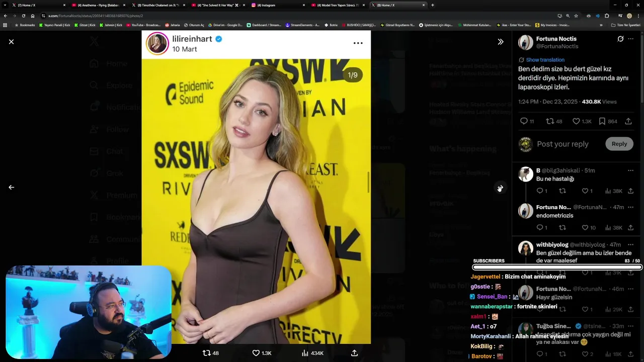Repost the 'Bu ne hastalığı' reply
The height and width of the screenshot is (362, 644).
tap(562, 191)
